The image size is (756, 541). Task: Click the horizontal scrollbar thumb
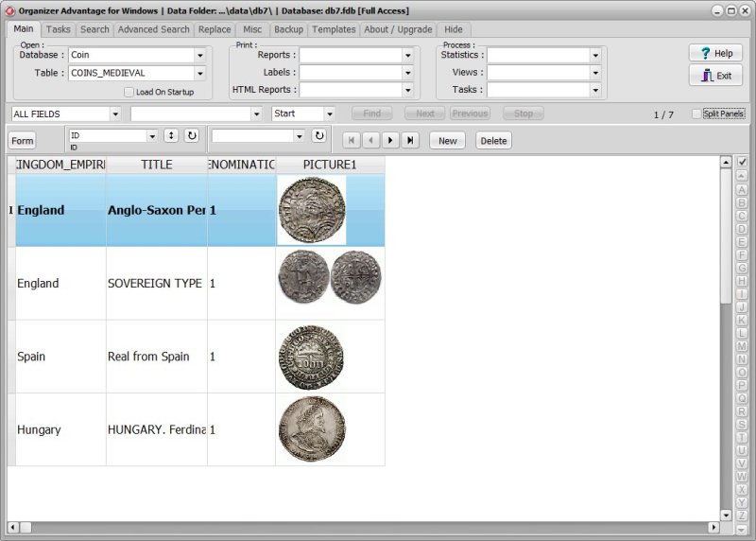coord(26,528)
